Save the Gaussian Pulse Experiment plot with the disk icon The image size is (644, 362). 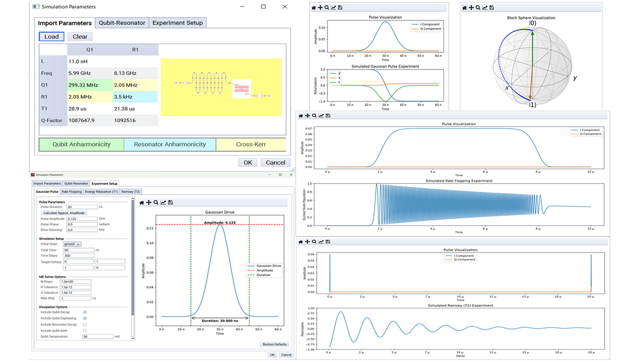(x=339, y=7)
